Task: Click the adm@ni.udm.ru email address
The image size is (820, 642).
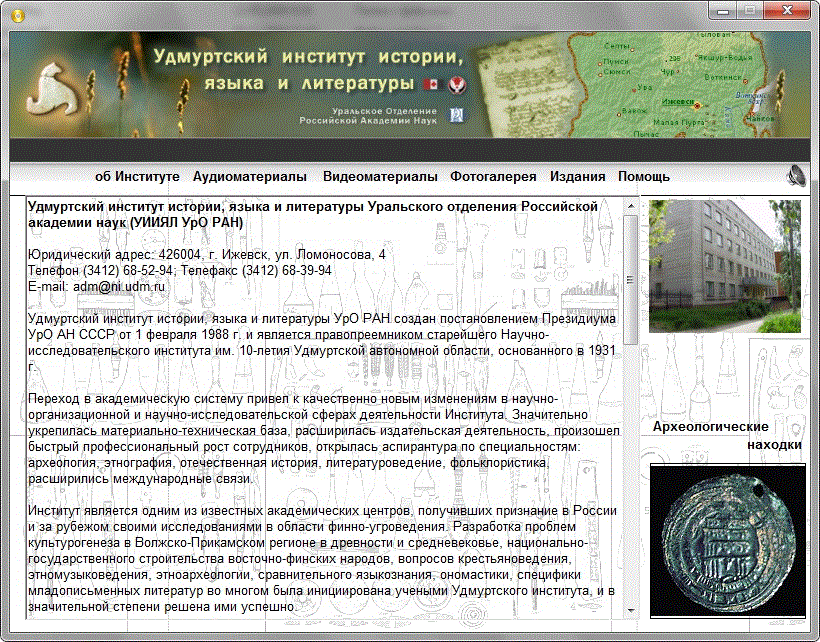Action: point(119,286)
